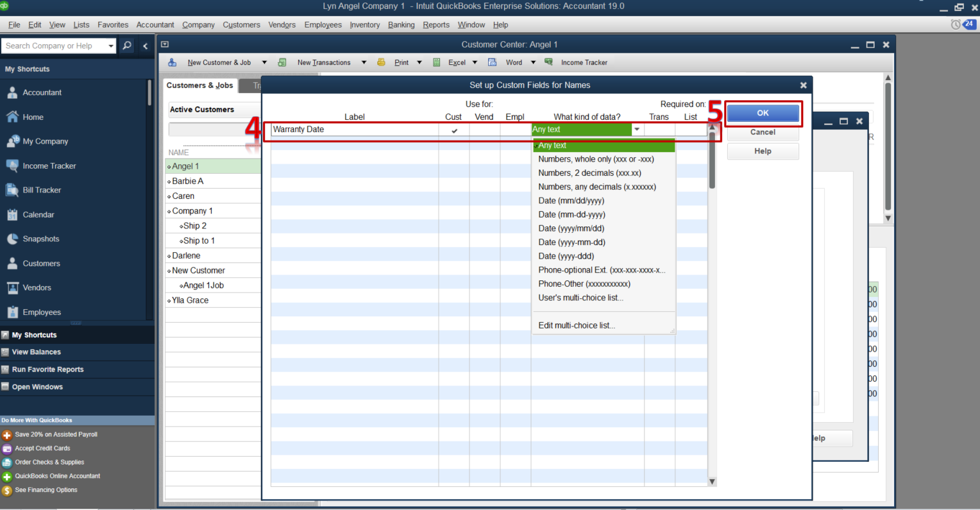
Task: Click the search magnifier icon
Action: pyautogui.click(x=127, y=46)
